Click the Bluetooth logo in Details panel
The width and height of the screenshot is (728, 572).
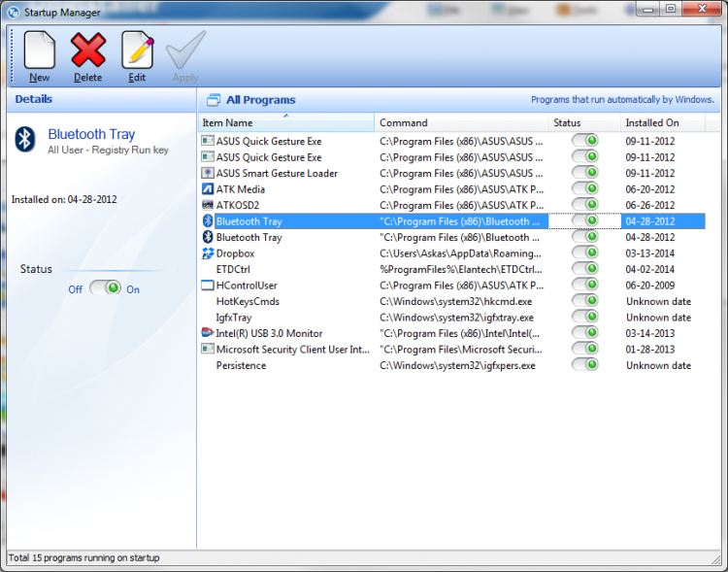coord(25,139)
